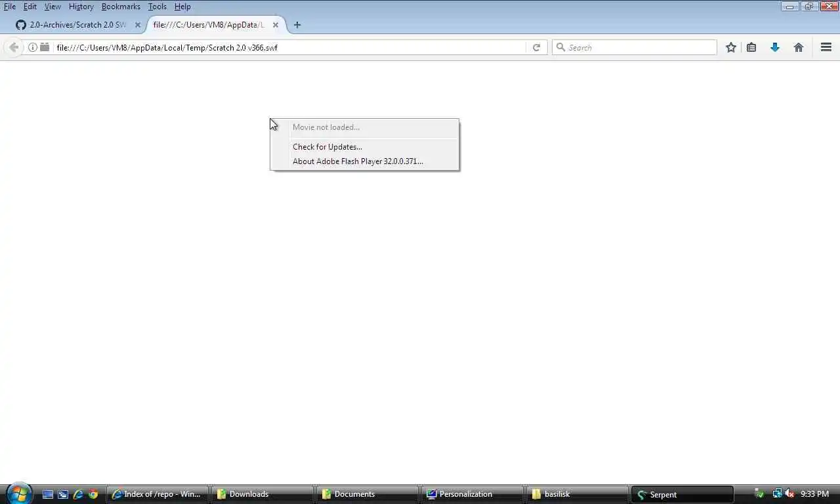Open the History menu
The width and height of the screenshot is (840, 504).
coord(81,7)
